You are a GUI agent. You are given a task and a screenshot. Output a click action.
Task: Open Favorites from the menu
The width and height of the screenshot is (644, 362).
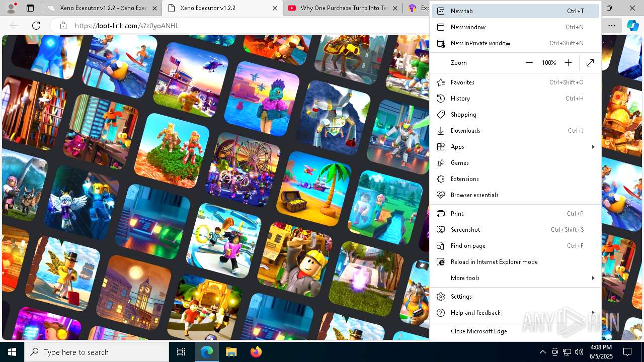[516, 82]
